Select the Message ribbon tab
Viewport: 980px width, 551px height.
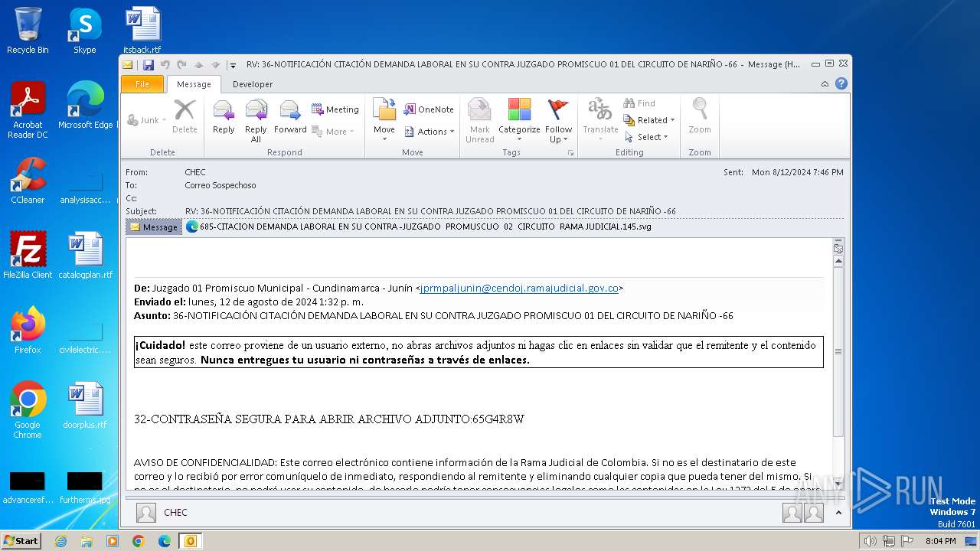click(x=194, y=84)
